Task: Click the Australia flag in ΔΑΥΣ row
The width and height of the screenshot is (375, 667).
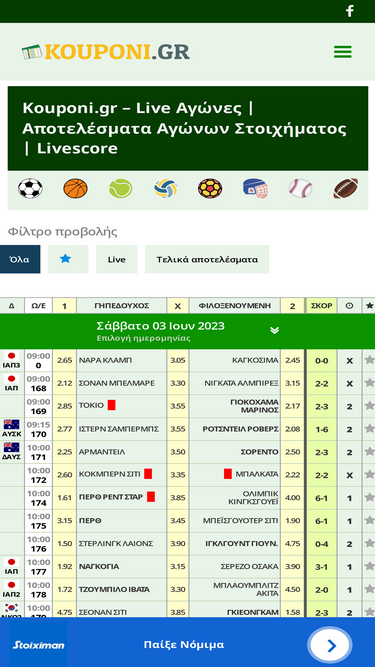Action: pyautogui.click(x=11, y=448)
